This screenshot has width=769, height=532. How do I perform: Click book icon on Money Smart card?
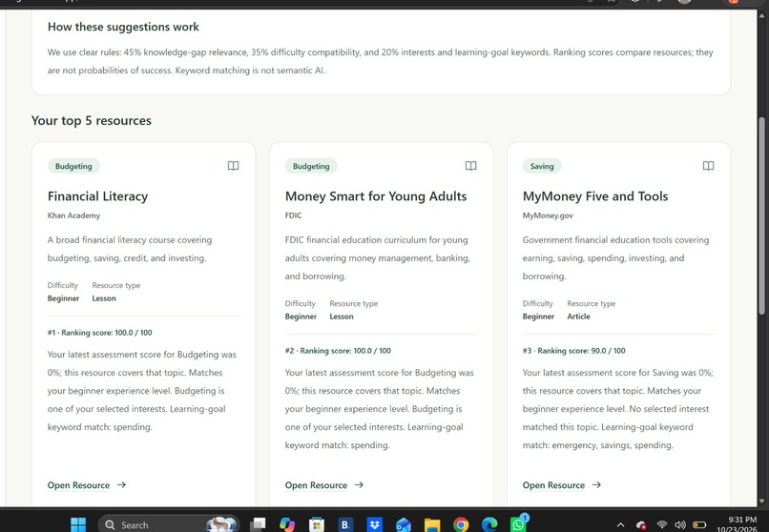pos(470,166)
